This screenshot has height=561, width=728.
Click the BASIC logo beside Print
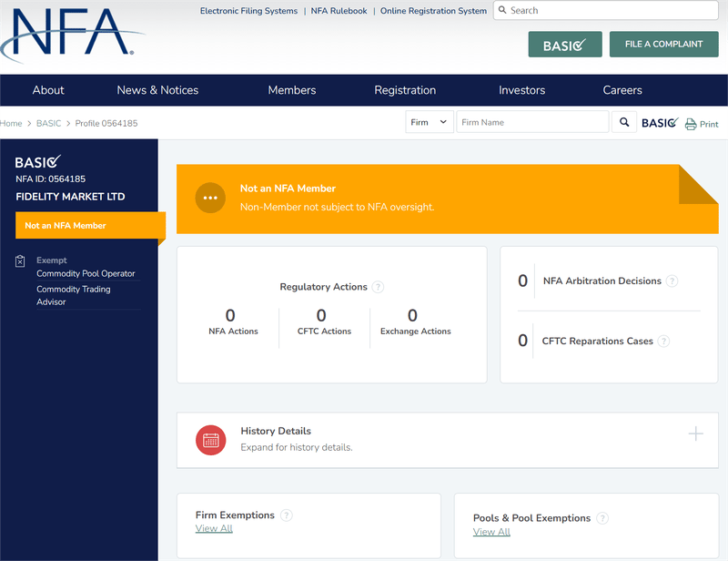(660, 123)
